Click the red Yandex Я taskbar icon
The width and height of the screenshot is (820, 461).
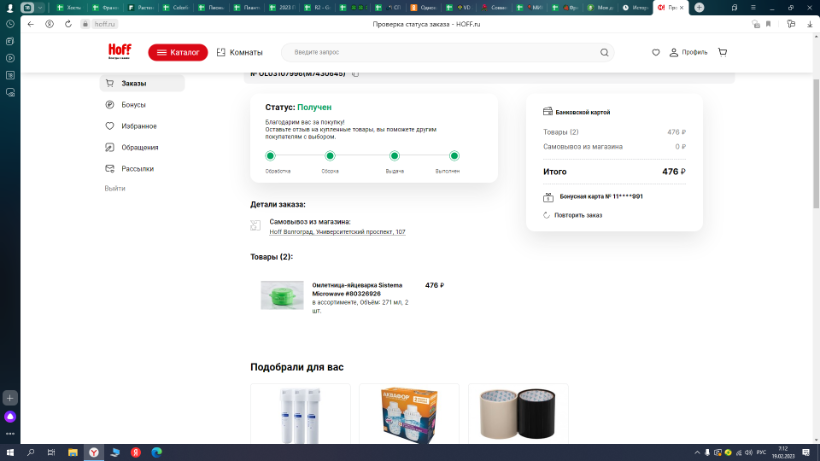tap(135, 453)
